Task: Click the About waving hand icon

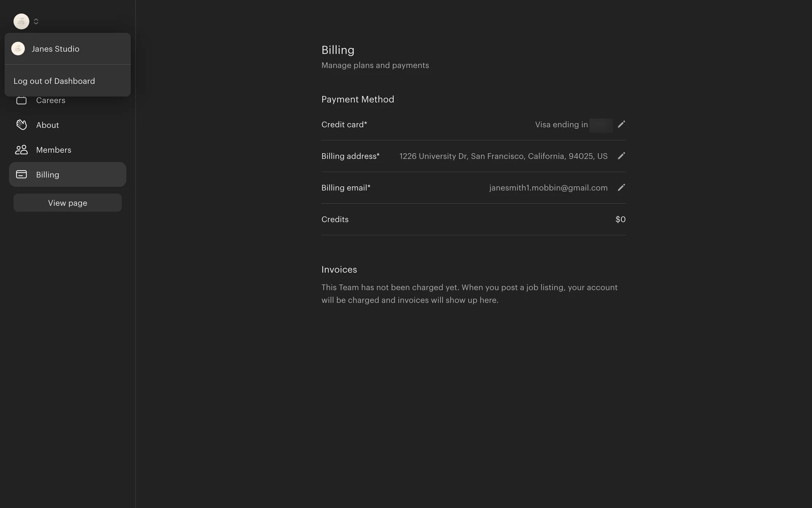Action: (x=21, y=125)
